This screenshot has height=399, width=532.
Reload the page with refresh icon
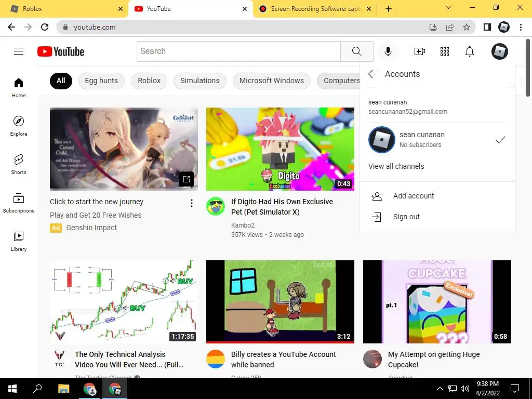point(45,27)
